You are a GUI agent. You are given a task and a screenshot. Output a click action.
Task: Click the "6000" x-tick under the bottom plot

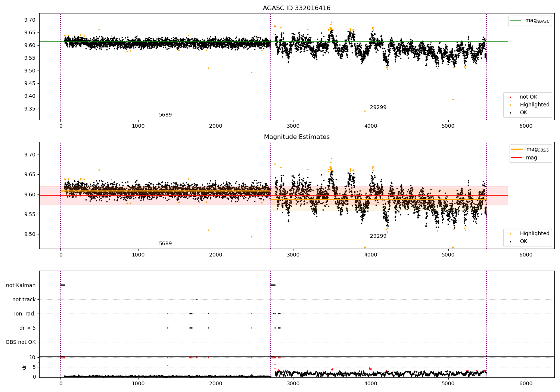(x=526, y=384)
